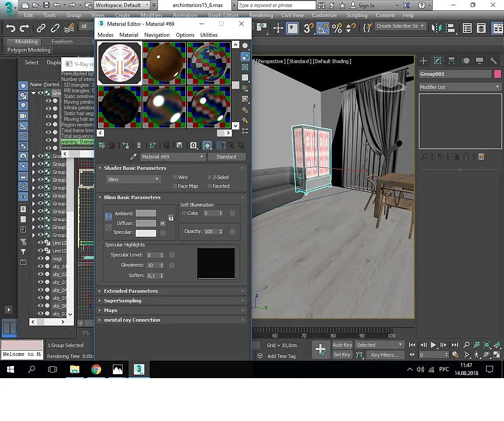Click the Undo arrow in main toolbar

click(10, 28)
